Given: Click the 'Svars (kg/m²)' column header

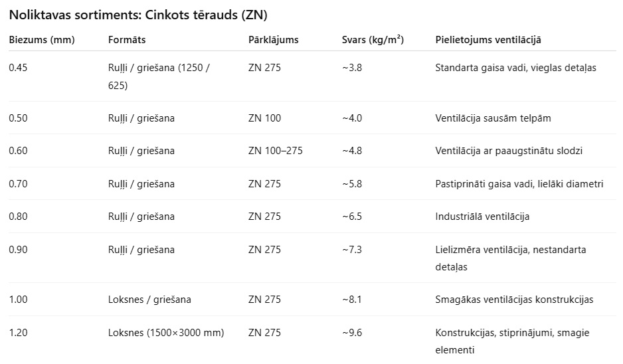Looking at the screenshot, I should pos(373,40).
